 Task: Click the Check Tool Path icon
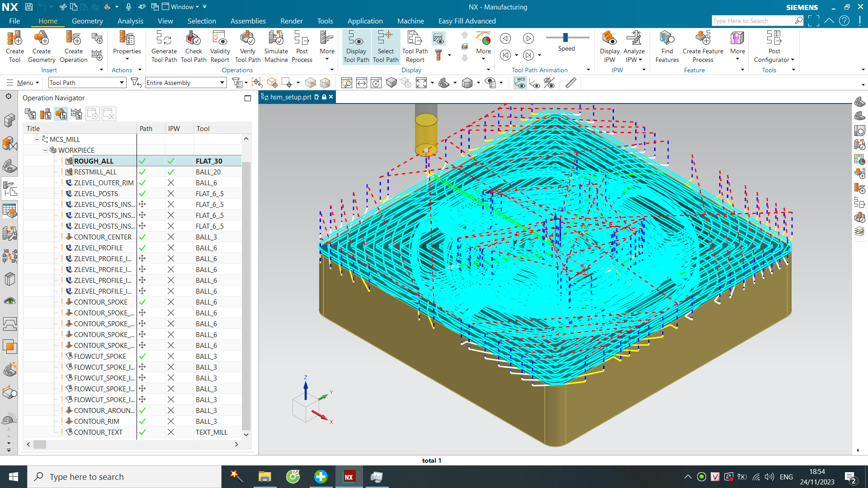(193, 47)
